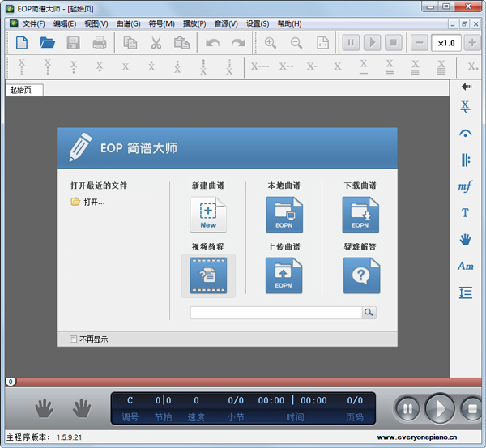Open the 编辑(E) menu
486x448 pixels.
tap(65, 23)
